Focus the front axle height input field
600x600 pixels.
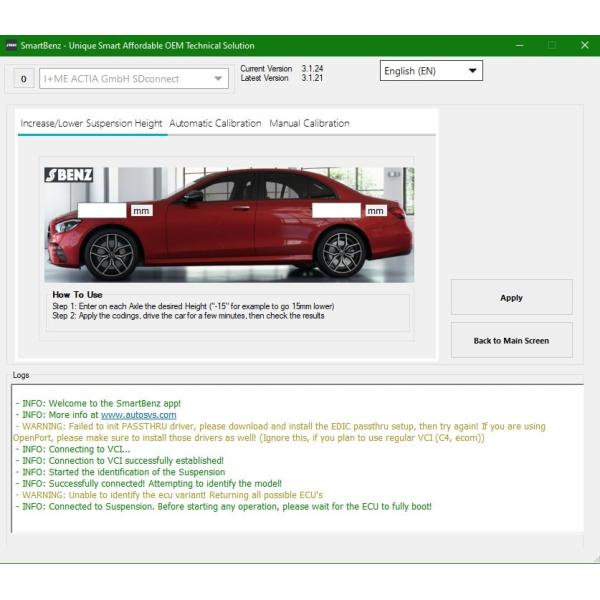(102, 211)
